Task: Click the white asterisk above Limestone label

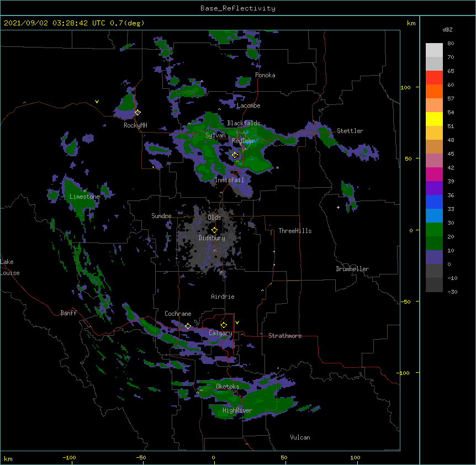Action: [x=84, y=191]
